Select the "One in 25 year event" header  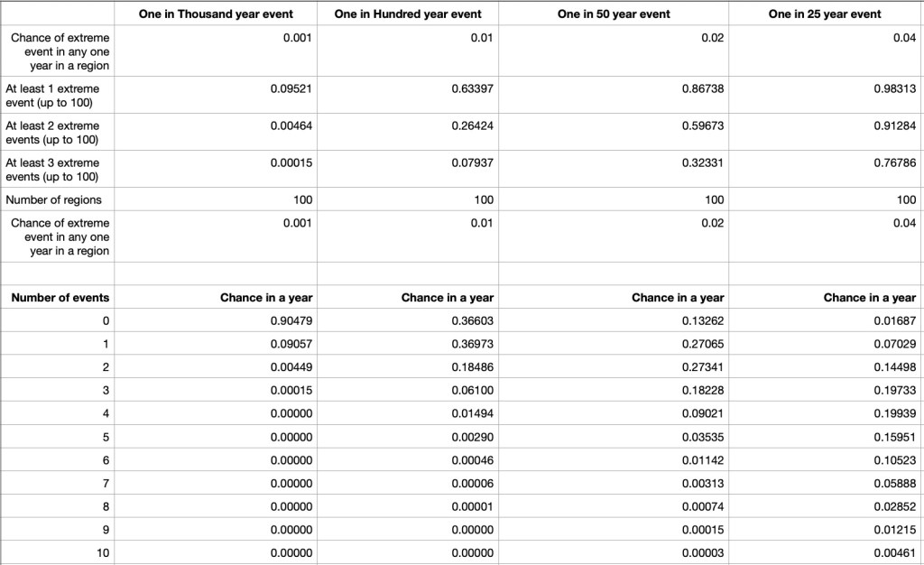(x=825, y=14)
